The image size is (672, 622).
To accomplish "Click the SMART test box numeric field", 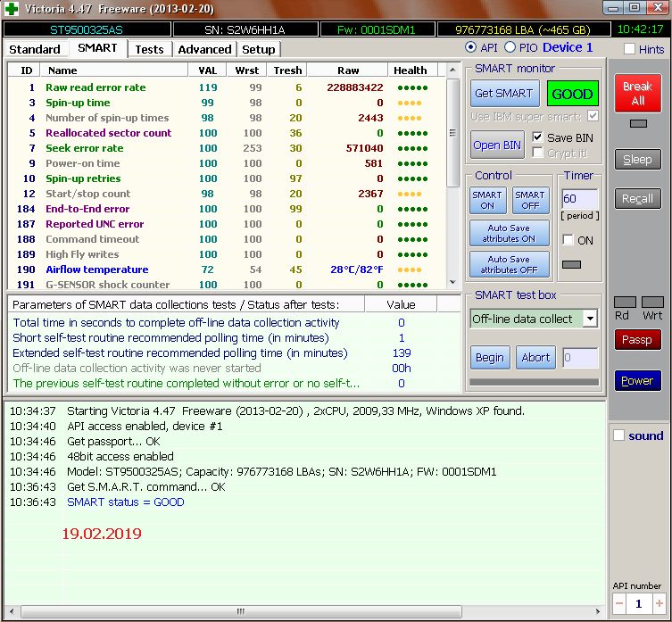I will (580, 358).
